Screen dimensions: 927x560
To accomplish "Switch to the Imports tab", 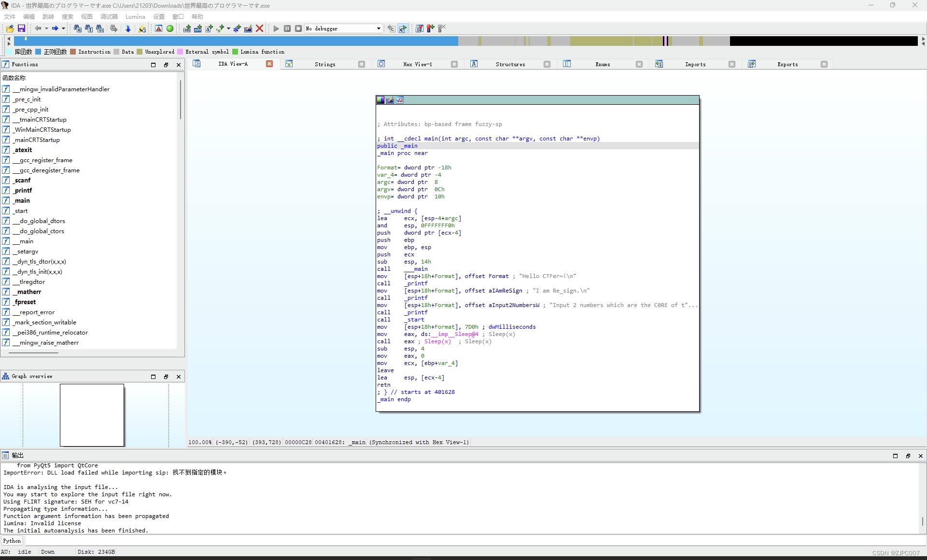I will (695, 64).
